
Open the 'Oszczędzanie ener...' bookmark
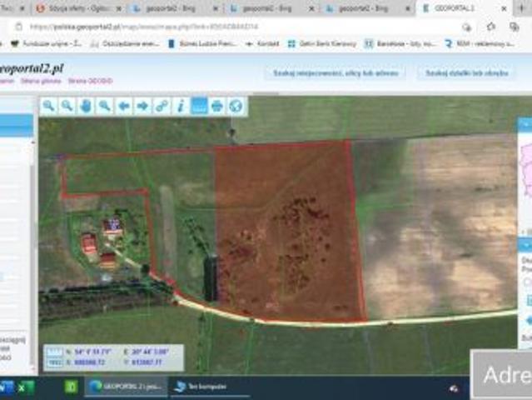point(125,43)
